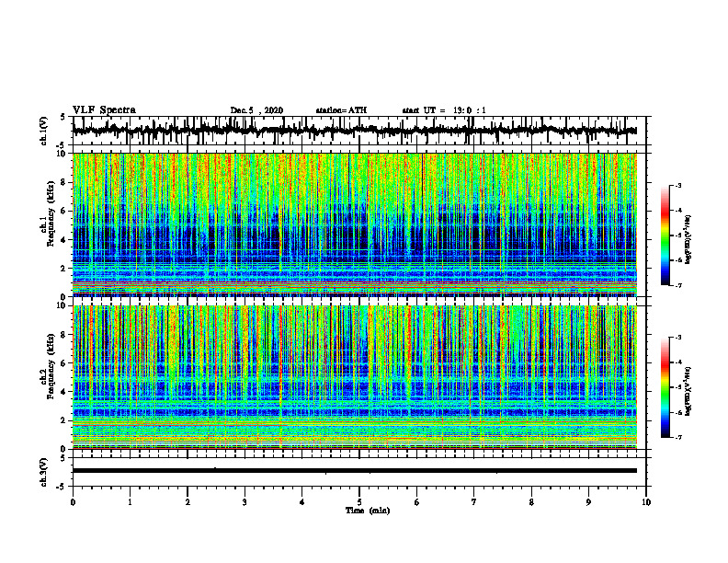Image resolution: width=728 pixels, height=563 pixels.
Task: Click the "station=ATH" label
Action: click(341, 110)
